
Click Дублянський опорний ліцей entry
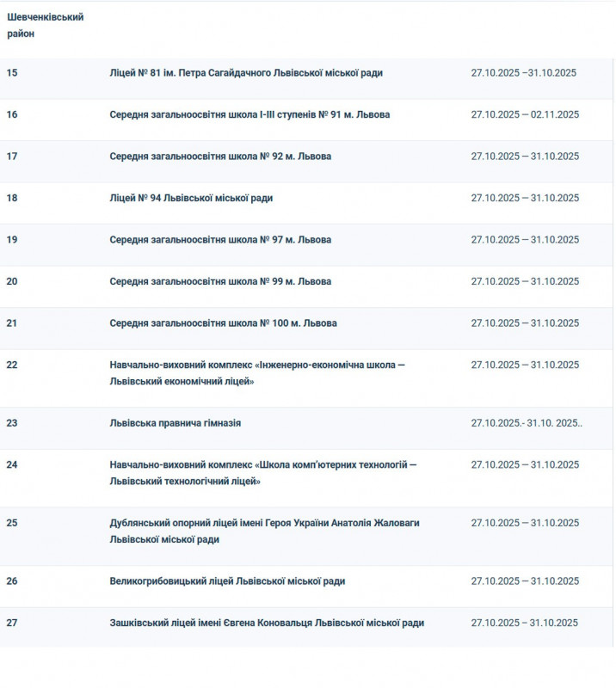pos(264,531)
